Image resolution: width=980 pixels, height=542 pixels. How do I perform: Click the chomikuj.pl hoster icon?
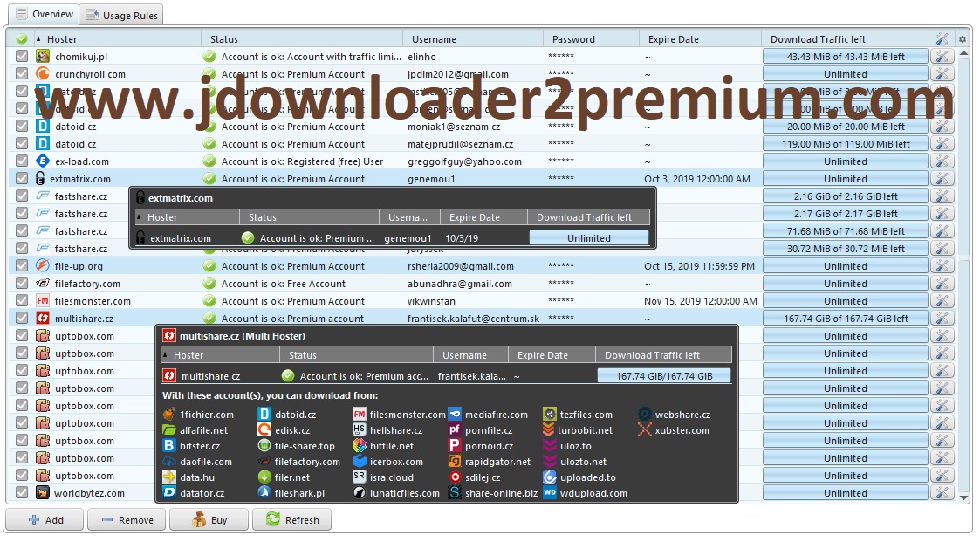(x=43, y=56)
